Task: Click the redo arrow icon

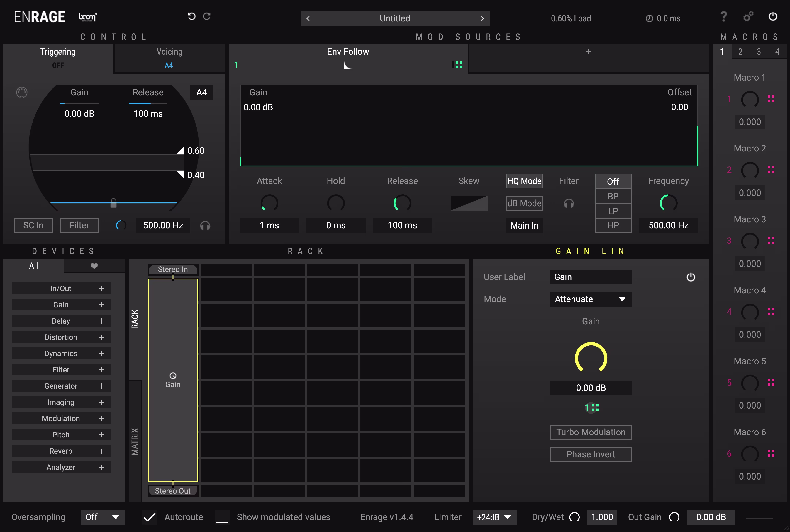Action: click(207, 16)
